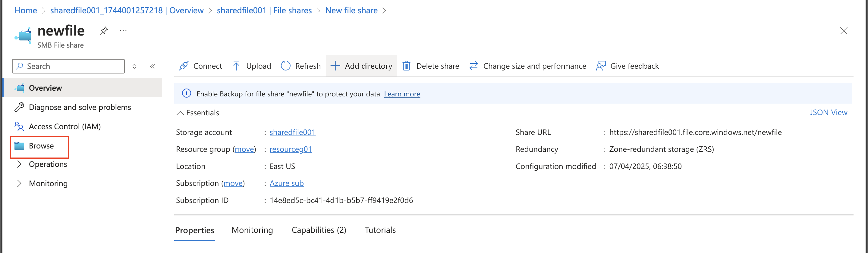Click the Connect toolbar icon
Screen dimensions: 868x253
click(184, 66)
